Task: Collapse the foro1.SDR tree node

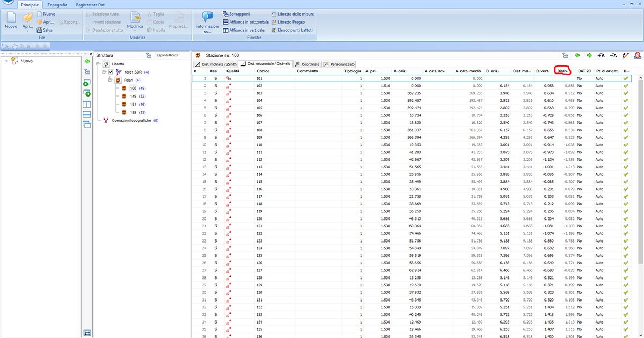Action: click(105, 72)
